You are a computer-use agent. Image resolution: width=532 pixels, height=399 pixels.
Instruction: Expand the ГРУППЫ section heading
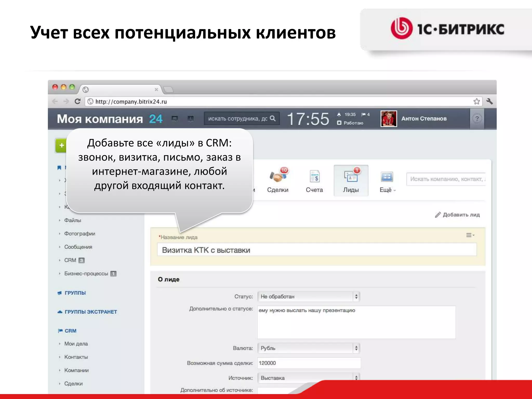(x=75, y=293)
